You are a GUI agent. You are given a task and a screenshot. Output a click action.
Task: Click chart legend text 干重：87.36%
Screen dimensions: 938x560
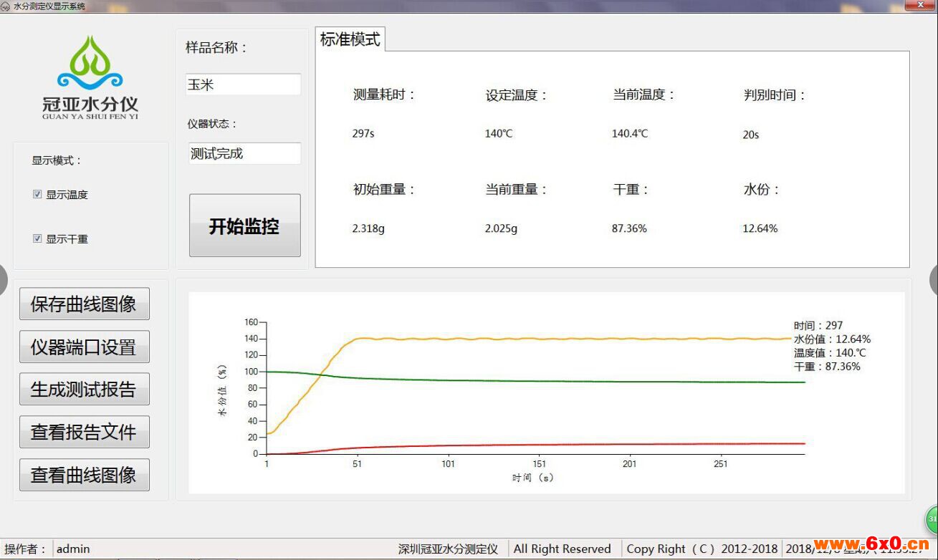tap(827, 366)
